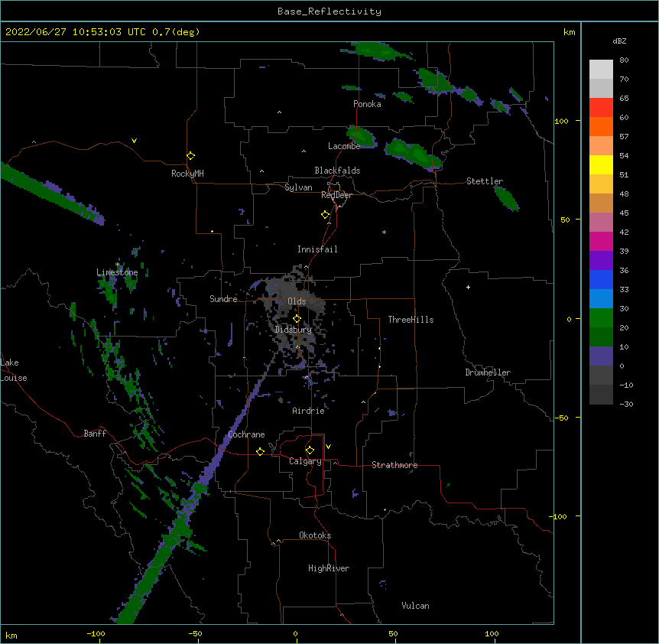Select the yellow diamond marker between Olds and Didsbury
Image resolution: width=659 pixels, height=644 pixels.
[297, 318]
